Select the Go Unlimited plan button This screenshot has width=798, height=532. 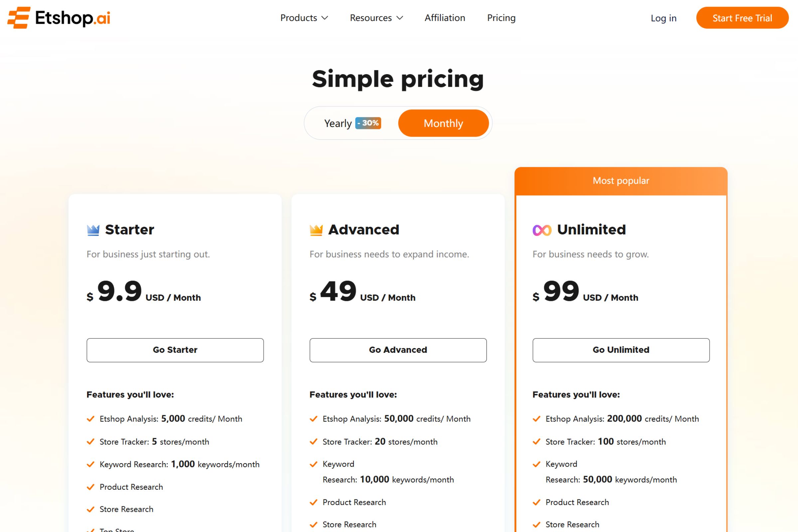click(621, 350)
